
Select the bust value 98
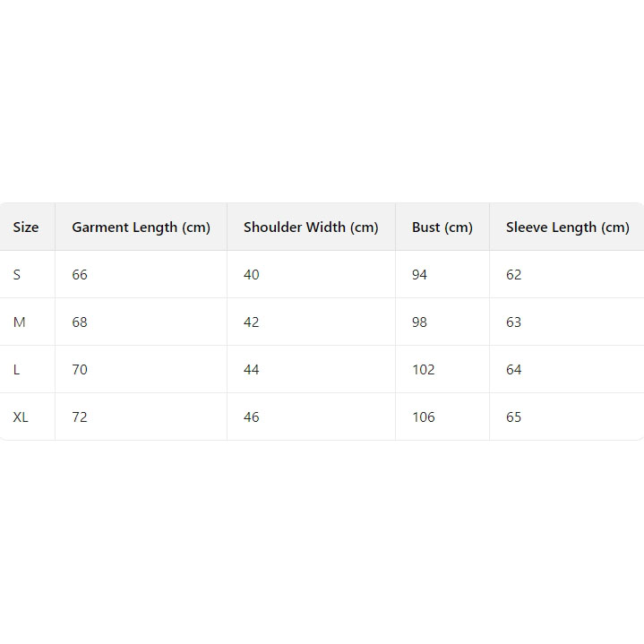419,322
